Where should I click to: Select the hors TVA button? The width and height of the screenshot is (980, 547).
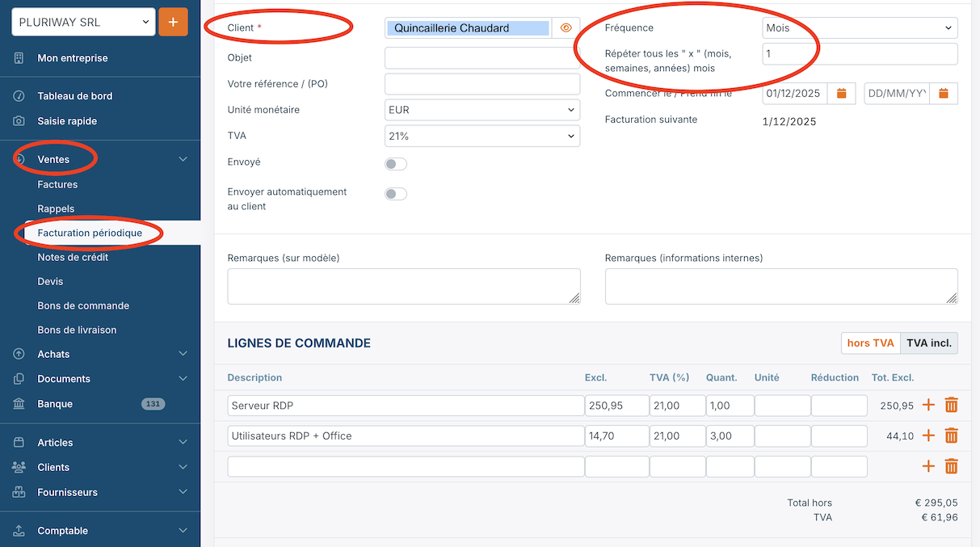[x=870, y=343]
